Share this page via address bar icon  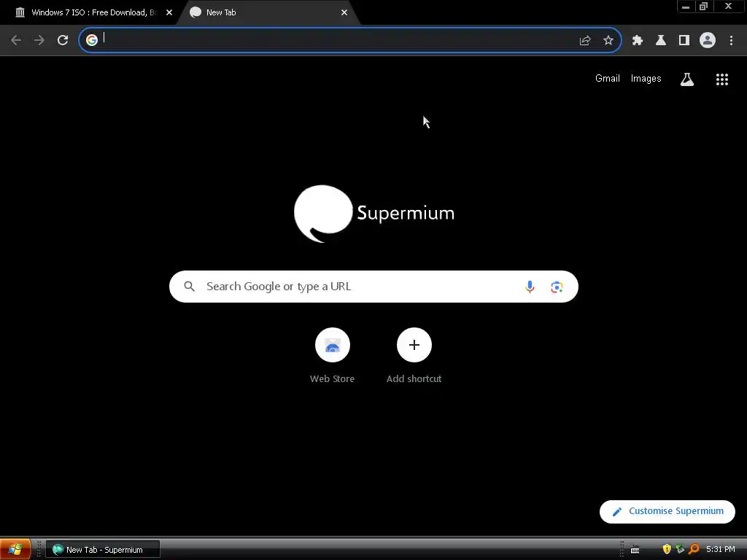585,41
